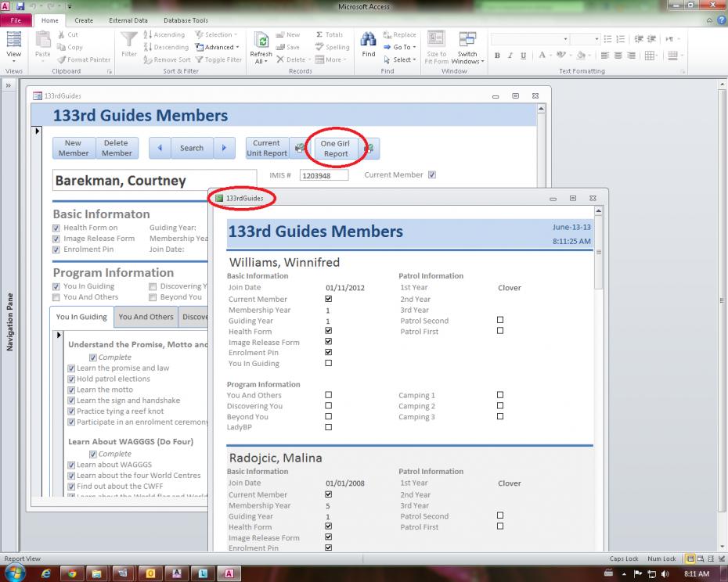Click the Barekman, Courtney name field
Viewport: 728px width, 582px height.
154,180
